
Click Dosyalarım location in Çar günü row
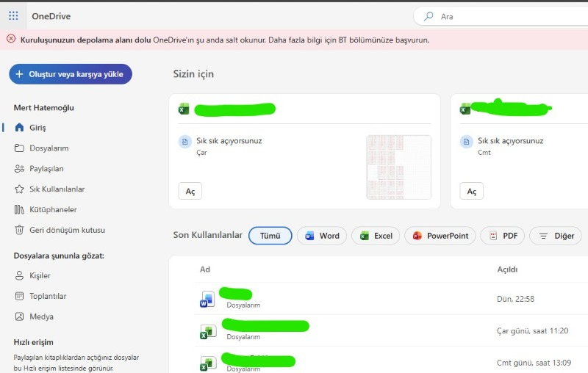pyautogui.click(x=243, y=337)
